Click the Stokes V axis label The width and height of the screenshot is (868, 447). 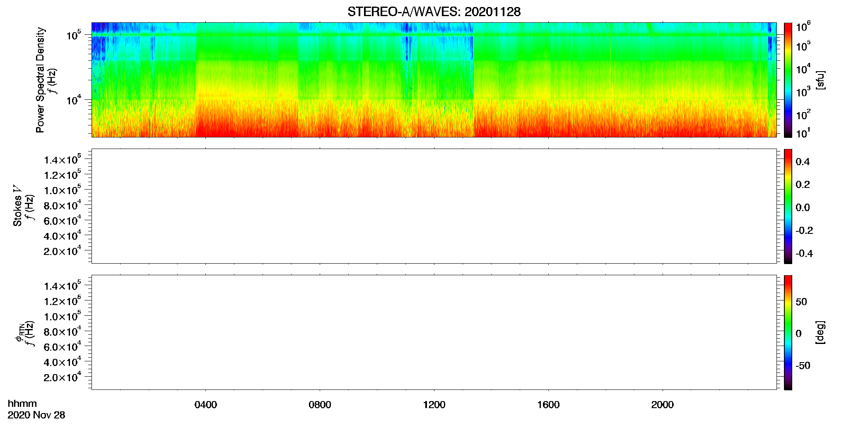18,206
